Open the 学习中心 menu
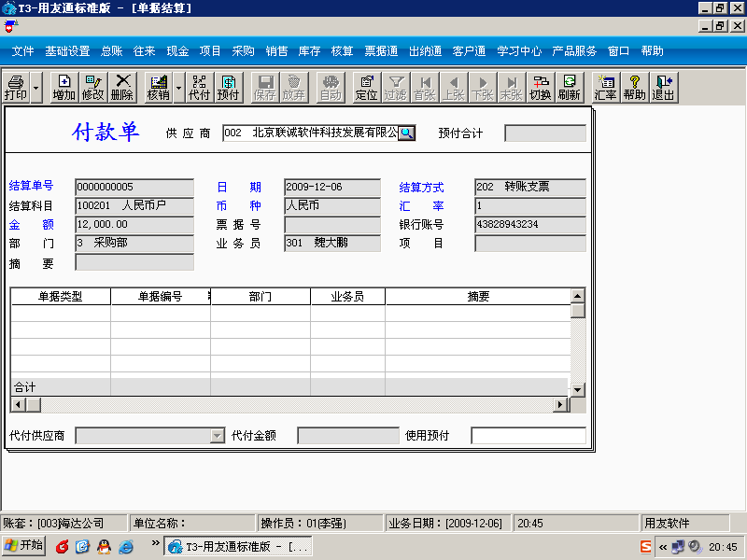The image size is (747, 560). [x=519, y=51]
